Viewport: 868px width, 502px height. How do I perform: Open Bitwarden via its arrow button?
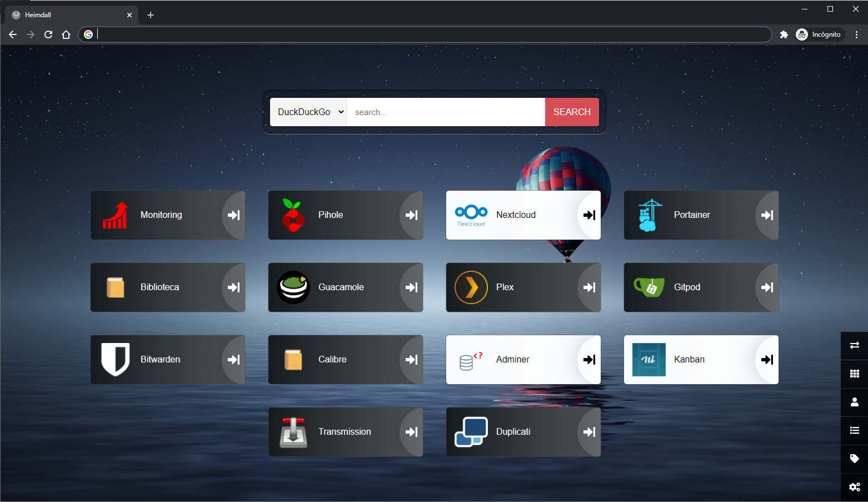[x=234, y=360]
